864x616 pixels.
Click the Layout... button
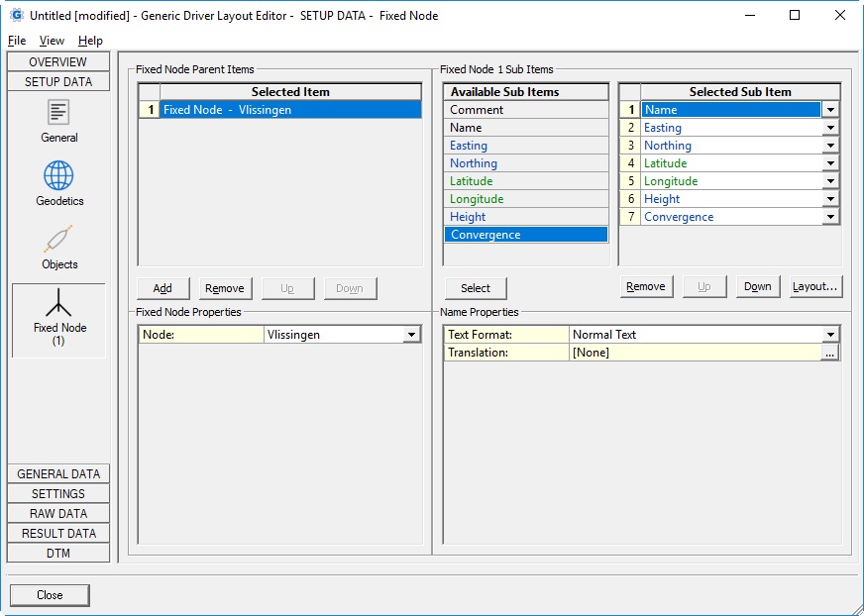pos(815,286)
